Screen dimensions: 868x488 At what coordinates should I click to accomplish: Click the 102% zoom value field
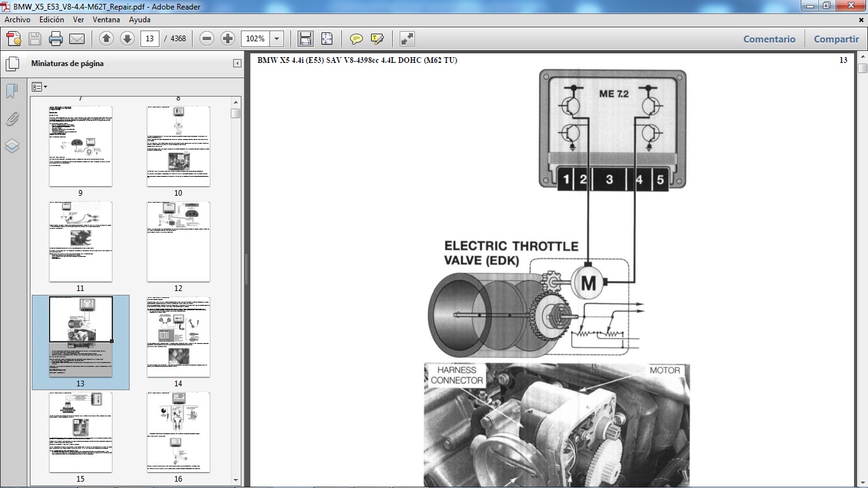[255, 39]
